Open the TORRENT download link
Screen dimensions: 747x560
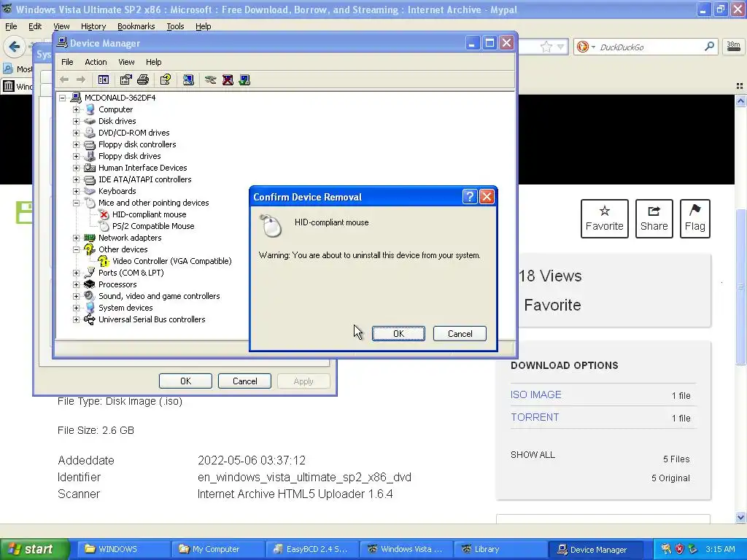tap(535, 417)
